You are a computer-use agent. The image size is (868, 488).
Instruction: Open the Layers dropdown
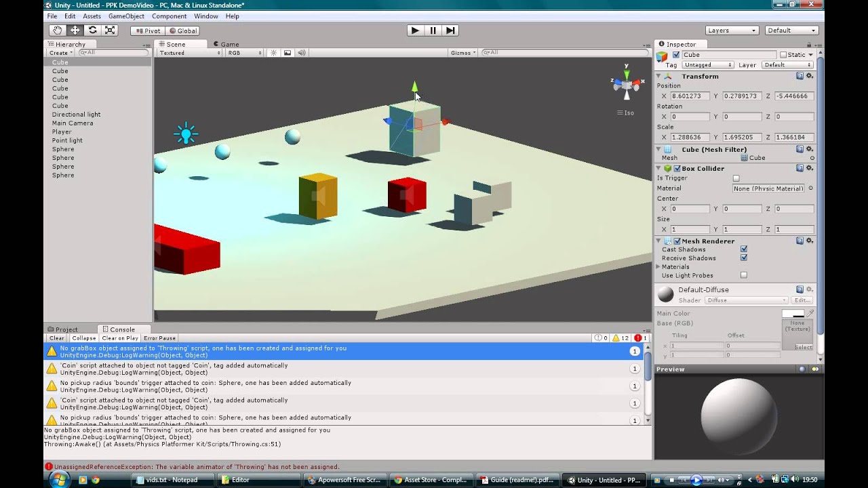click(x=732, y=30)
